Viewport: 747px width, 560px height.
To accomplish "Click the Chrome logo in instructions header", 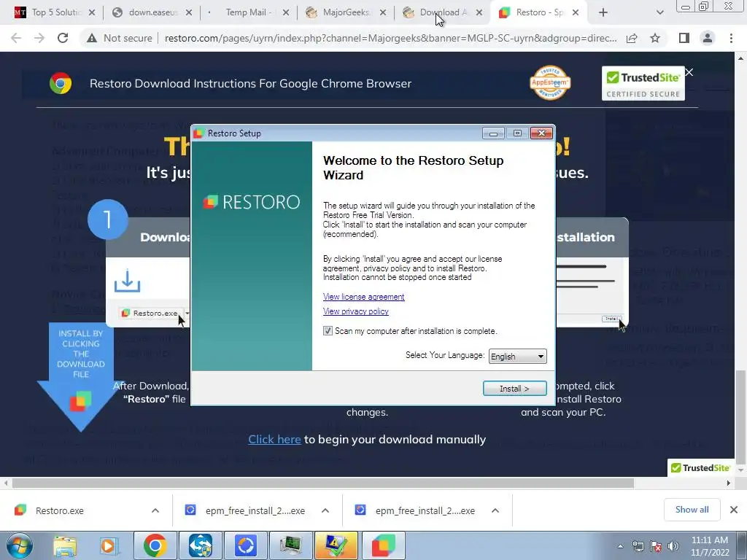I will click(61, 83).
